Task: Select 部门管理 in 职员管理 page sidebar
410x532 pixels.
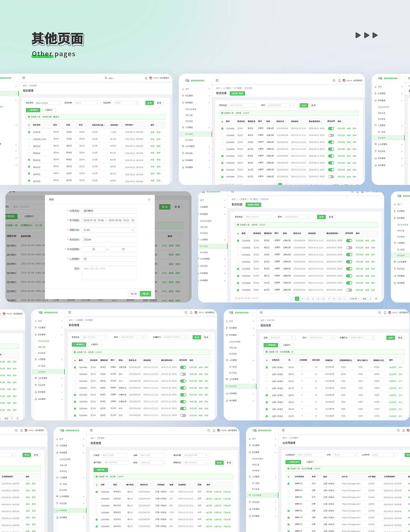Action: pyautogui.click(x=42, y=366)
